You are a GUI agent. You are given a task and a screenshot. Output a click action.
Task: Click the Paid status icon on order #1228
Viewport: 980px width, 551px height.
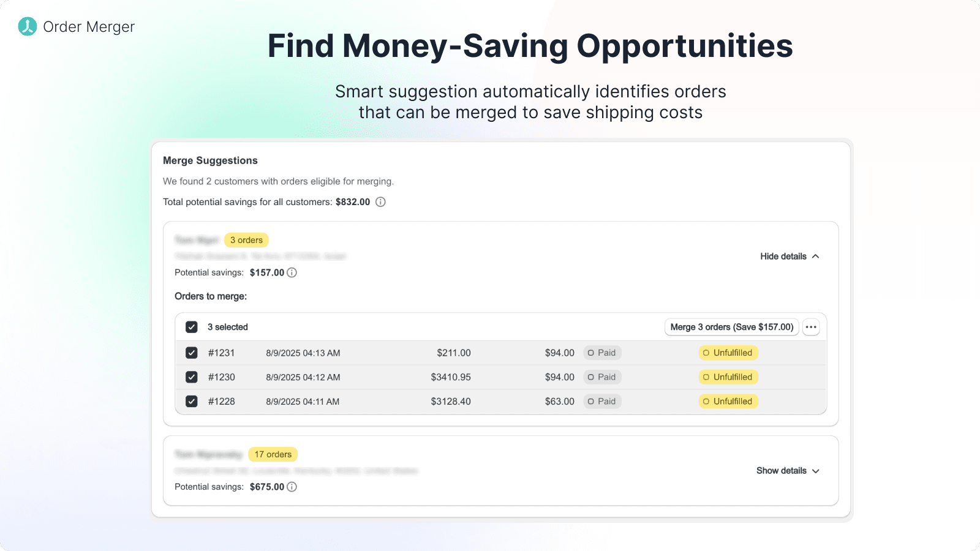[x=592, y=401]
